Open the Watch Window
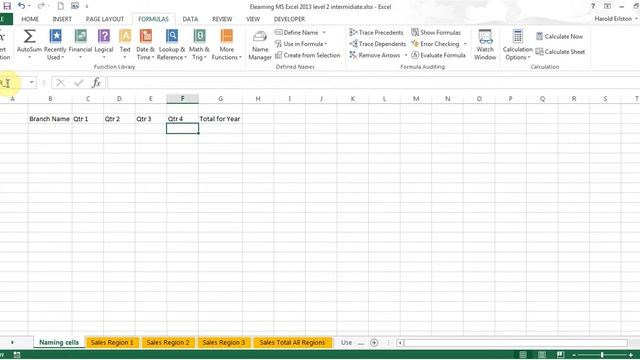The width and height of the screenshot is (640, 360). tap(485, 44)
